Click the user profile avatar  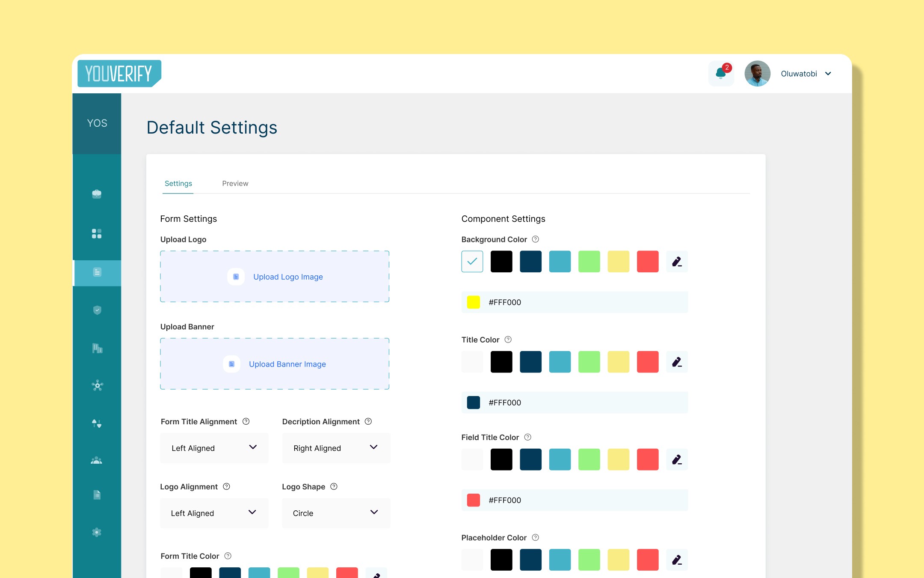pos(757,74)
